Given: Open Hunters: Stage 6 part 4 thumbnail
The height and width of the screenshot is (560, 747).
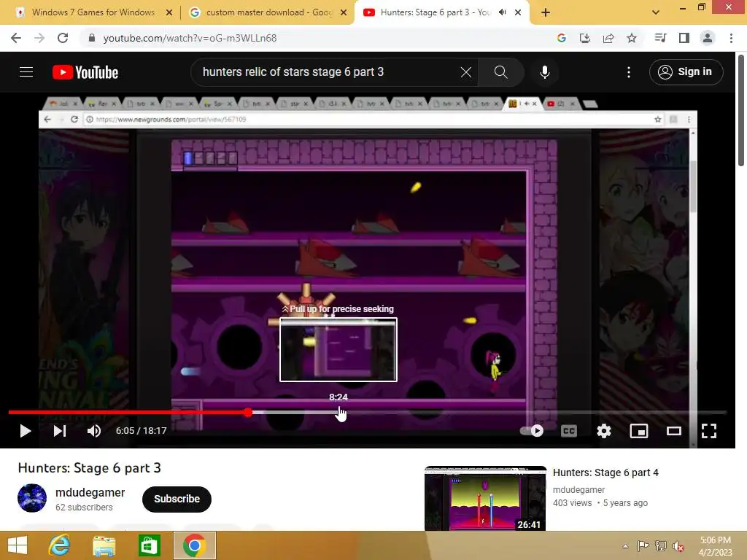Looking at the screenshot, I should click(485, 498).
